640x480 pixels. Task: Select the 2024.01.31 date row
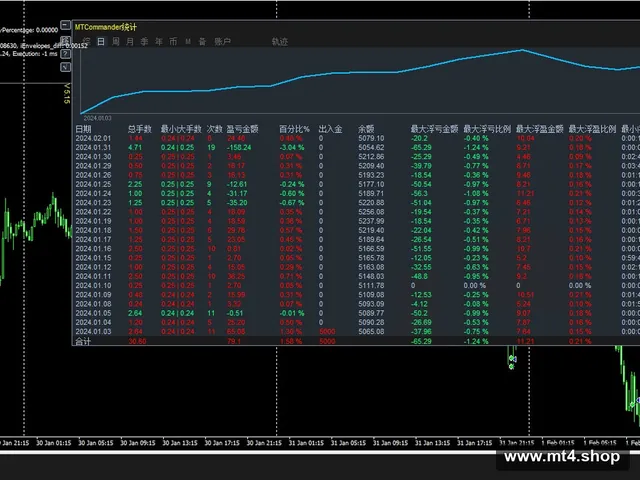pyautogui.click(x=93, y=147)
